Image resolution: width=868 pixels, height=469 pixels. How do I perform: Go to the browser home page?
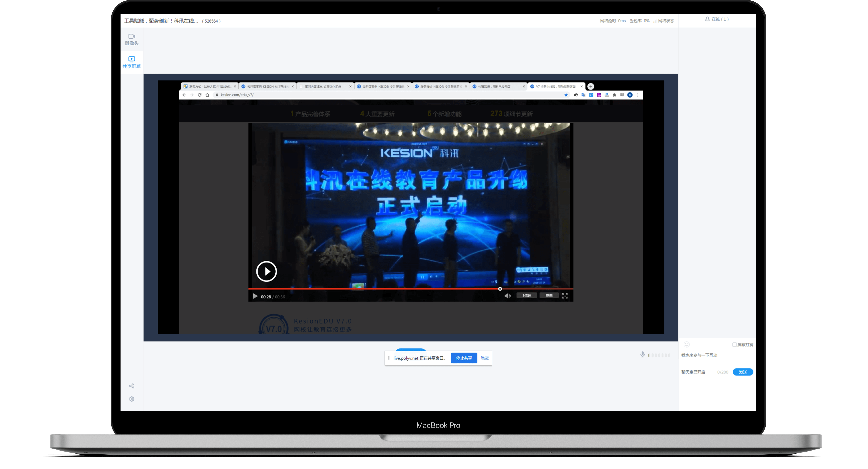click(207, 95)
